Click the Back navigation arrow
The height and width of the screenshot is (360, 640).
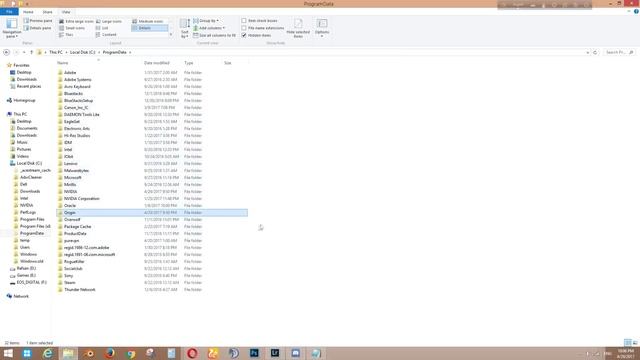(6, 52)
